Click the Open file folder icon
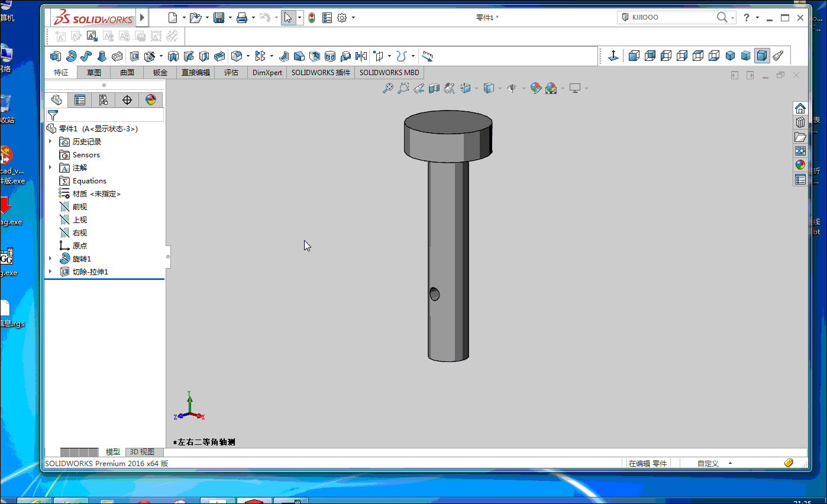This screenshot has width=827, height=504. (x=195, y=18)
